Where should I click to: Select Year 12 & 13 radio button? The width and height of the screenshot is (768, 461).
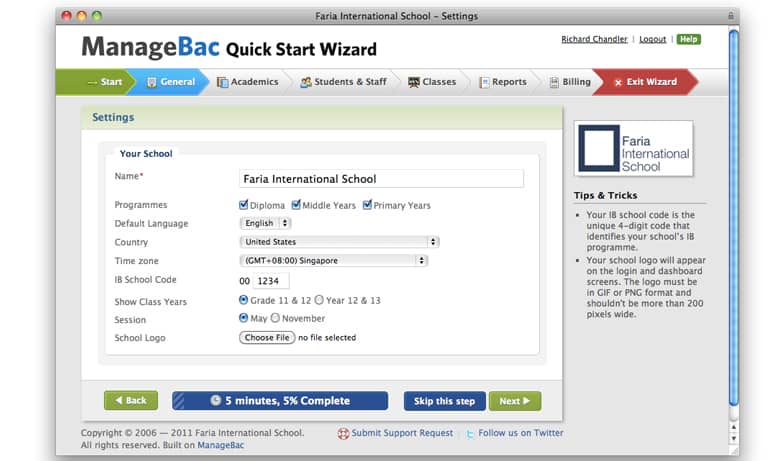pyautogui.click(x=319, y=299)
